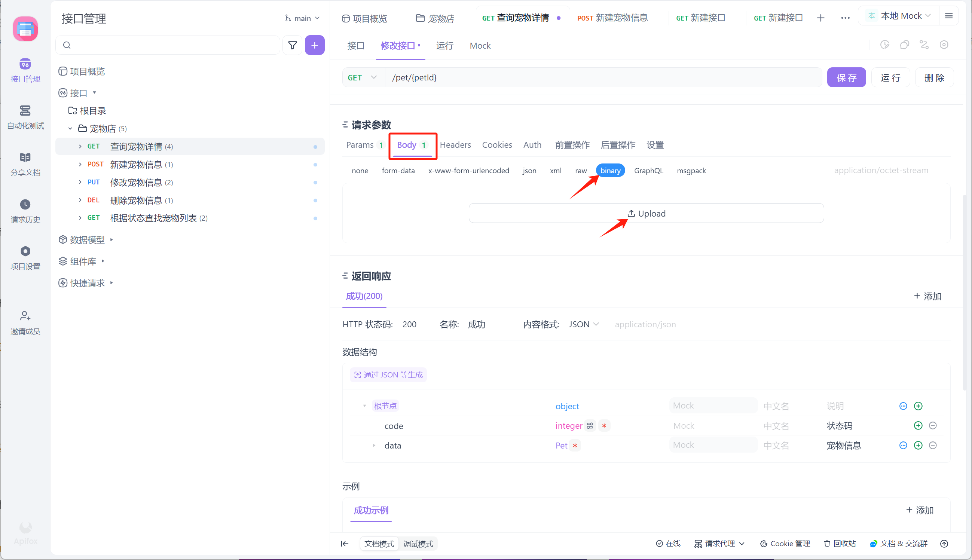Open 请求历史 in the sidebar
The image size is (972, 560).
tap(25, 211)
